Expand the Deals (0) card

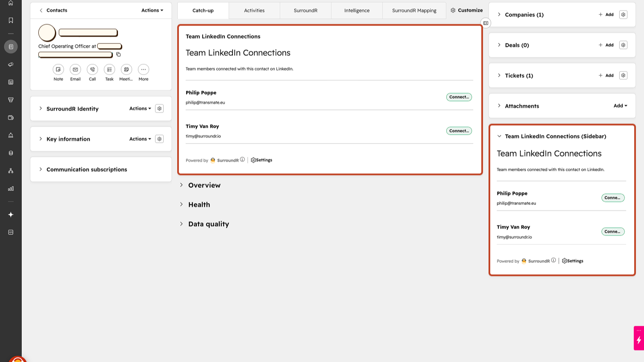point(499,45)
